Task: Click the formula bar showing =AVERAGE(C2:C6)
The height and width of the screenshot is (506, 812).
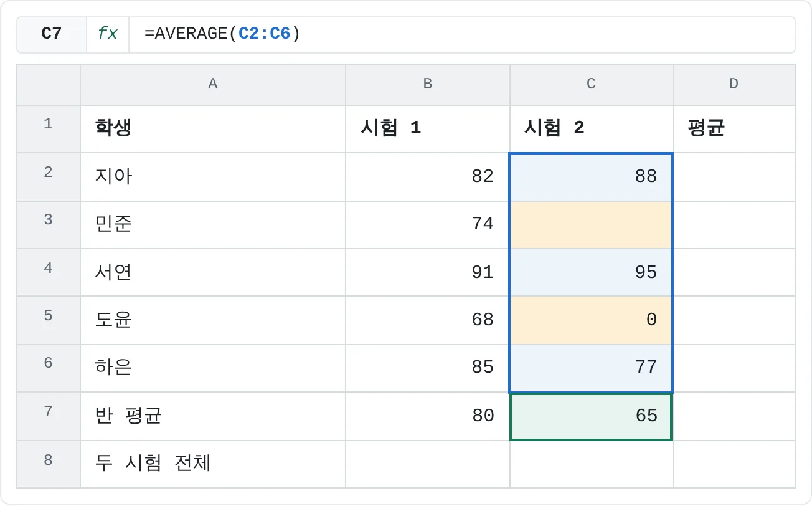Action: click(461, 34)
